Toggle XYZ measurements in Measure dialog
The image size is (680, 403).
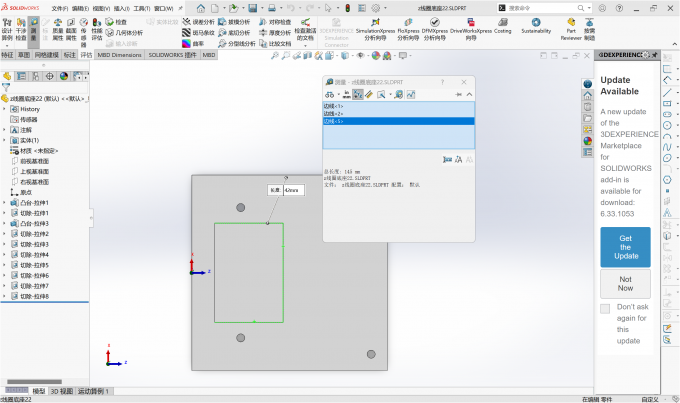click(358, 94)
